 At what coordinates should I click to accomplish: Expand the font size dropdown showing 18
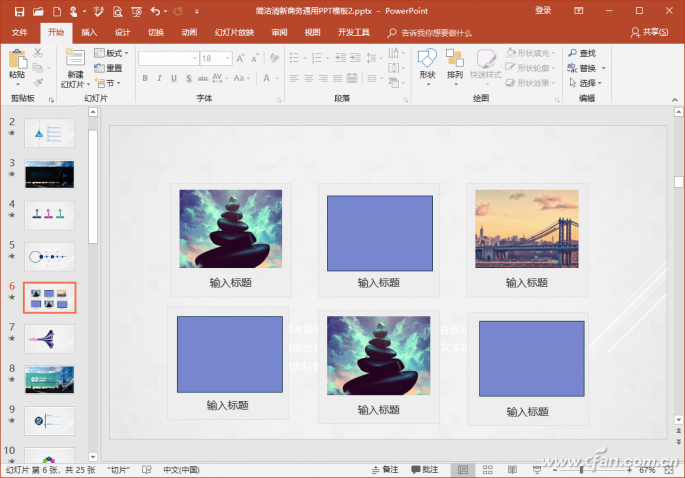(228, 58)
